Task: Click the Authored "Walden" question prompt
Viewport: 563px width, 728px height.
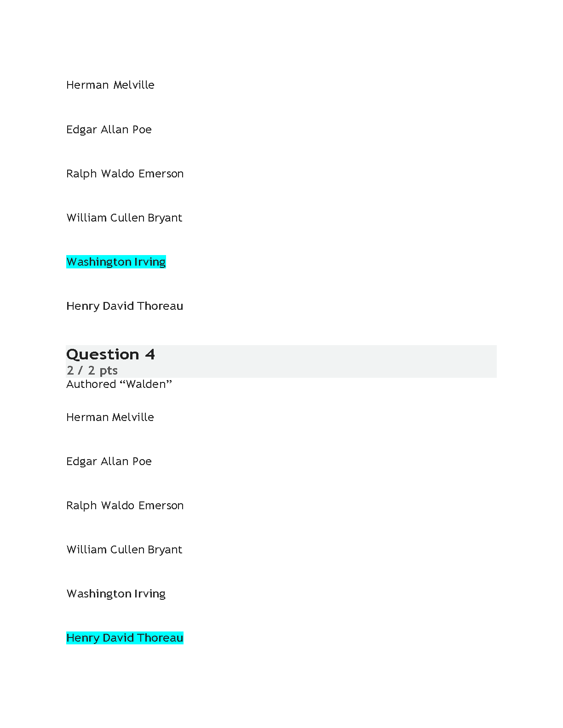Action: 119,384
